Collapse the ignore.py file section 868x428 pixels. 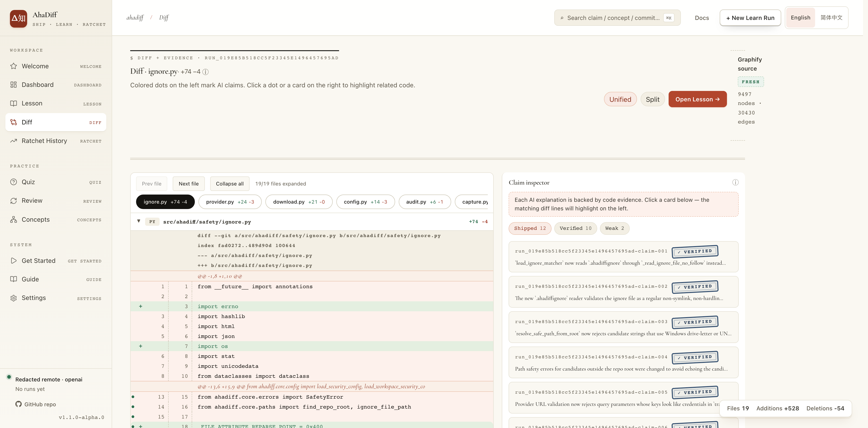coord(139,221)
